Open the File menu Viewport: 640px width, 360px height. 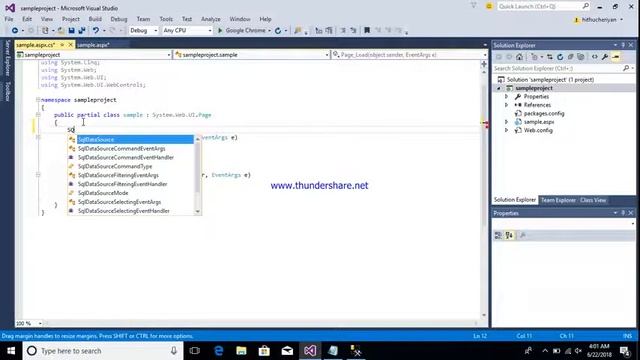9,19
